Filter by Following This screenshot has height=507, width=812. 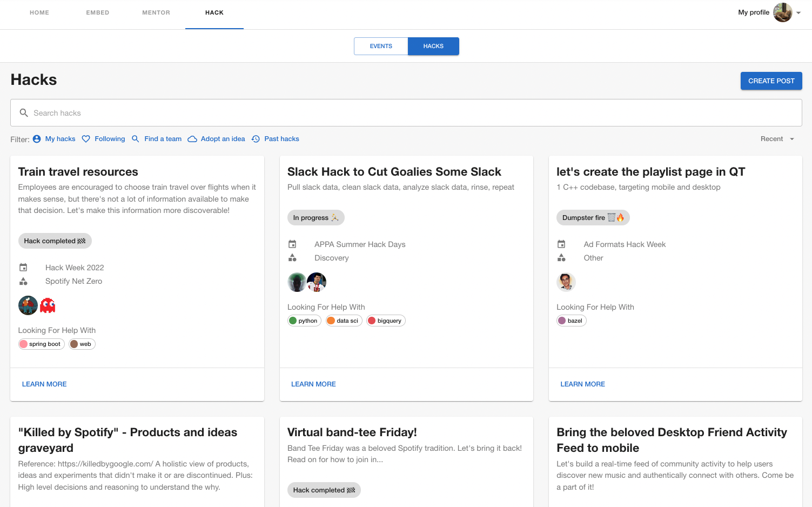(x=103, y=139)
